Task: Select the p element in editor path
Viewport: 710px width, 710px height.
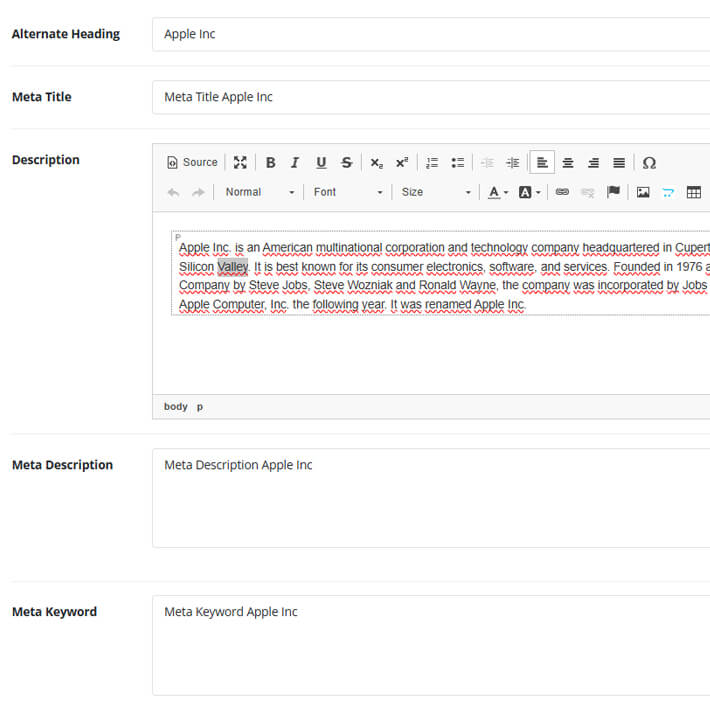Action: 200,407
